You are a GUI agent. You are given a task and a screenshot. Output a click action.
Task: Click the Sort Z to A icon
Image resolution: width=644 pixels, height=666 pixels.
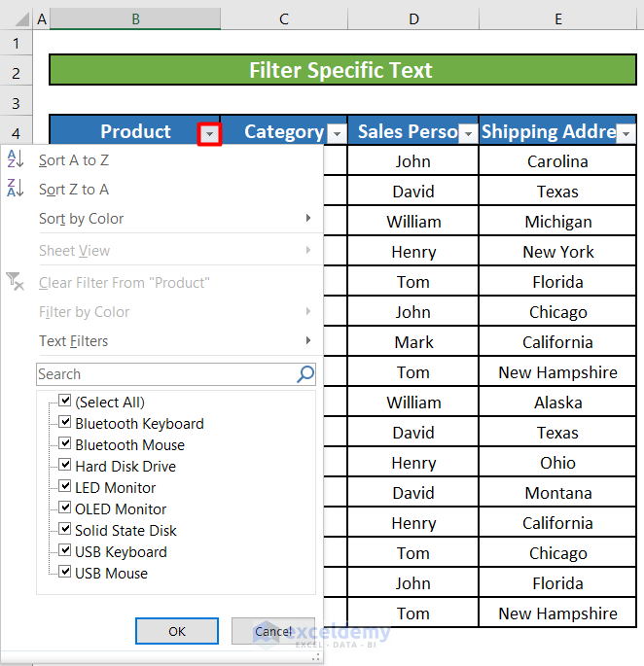click(x=15, y=189)
